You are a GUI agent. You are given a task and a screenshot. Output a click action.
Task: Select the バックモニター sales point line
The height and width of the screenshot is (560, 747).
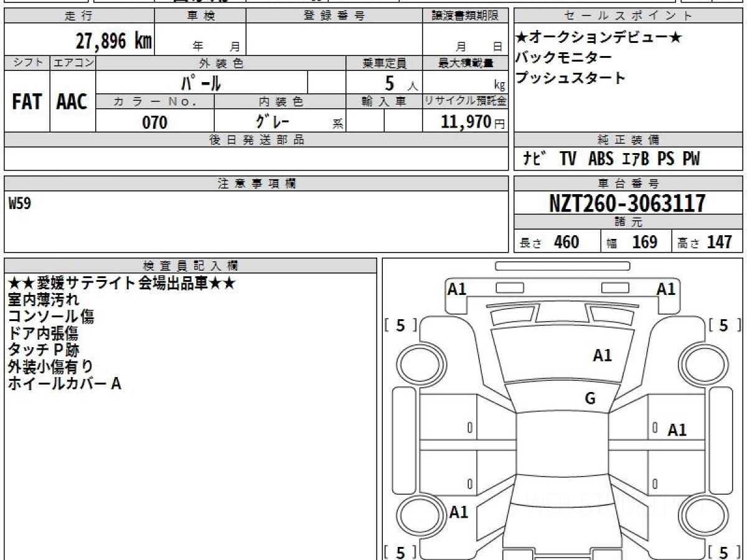tap(563, 58)
